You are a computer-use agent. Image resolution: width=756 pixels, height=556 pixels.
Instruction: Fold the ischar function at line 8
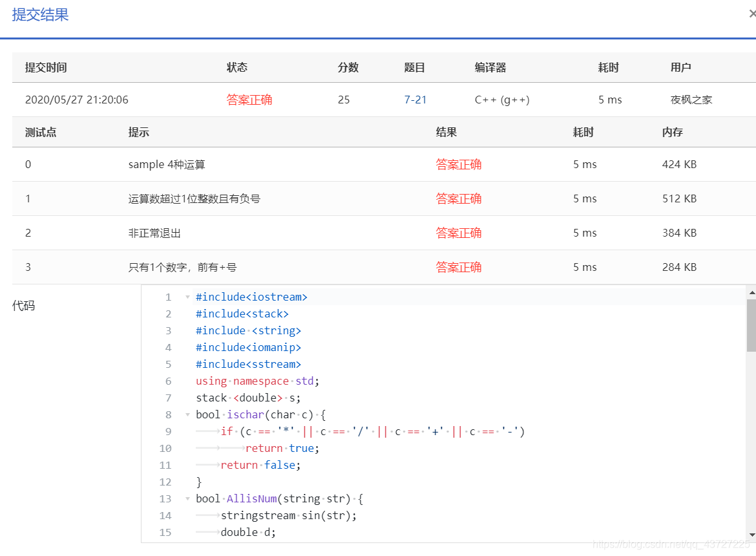[187, 414]
